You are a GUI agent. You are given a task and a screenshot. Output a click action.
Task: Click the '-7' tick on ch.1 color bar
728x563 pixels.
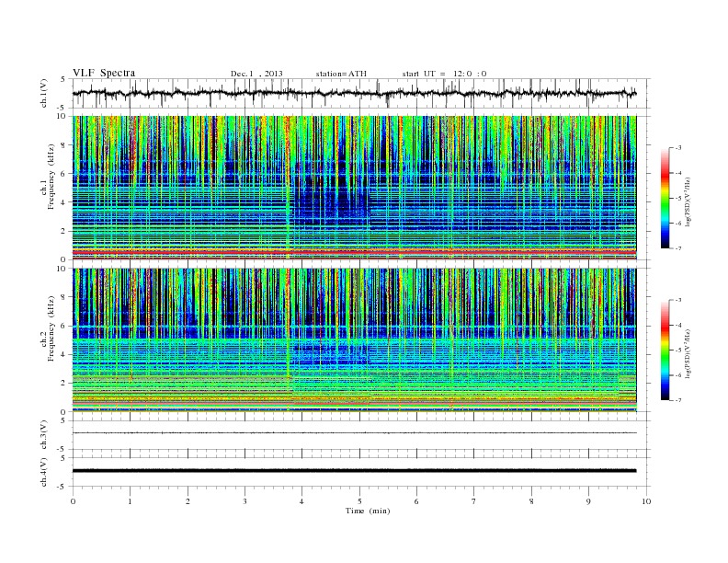point(677,248)
